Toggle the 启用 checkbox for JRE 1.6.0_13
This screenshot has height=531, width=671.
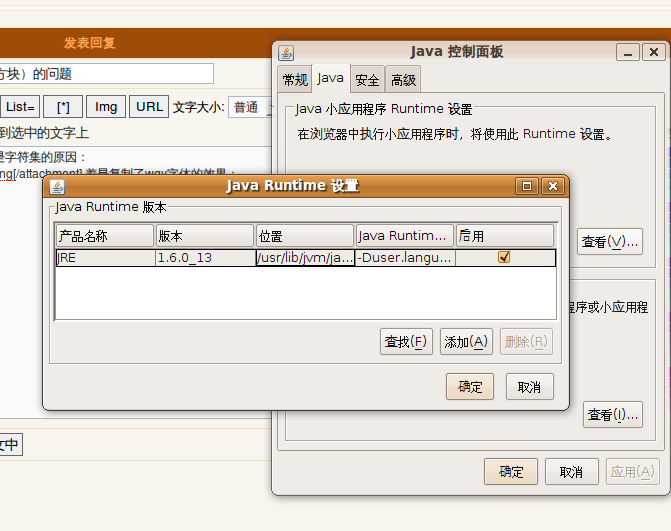(x=504, y=257)
